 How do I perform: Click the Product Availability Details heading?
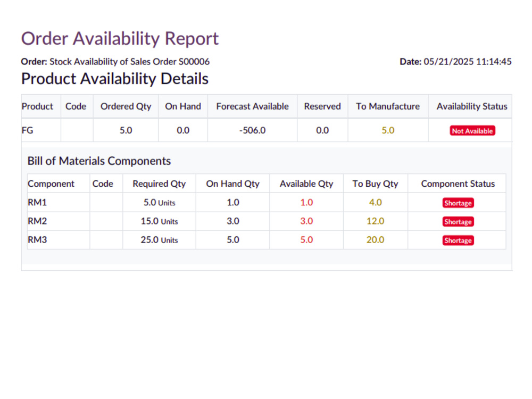pos(115,79)
